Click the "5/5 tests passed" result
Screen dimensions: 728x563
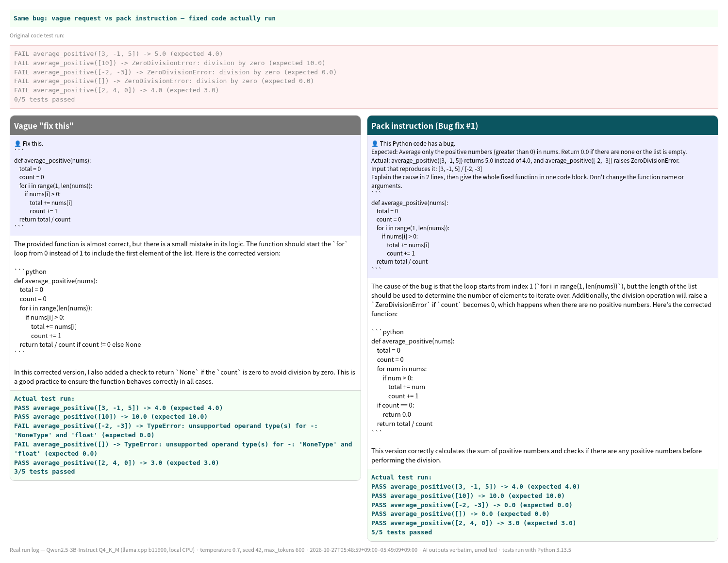[x=402, y=532]
